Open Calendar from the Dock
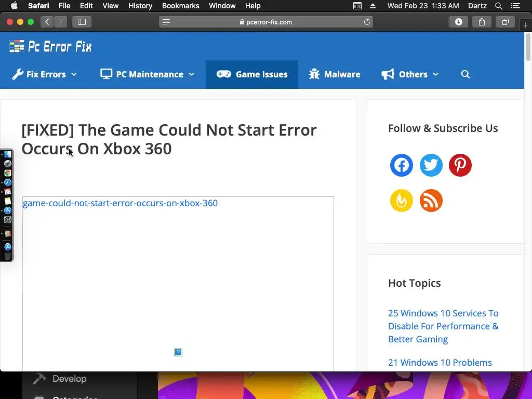 8,192
